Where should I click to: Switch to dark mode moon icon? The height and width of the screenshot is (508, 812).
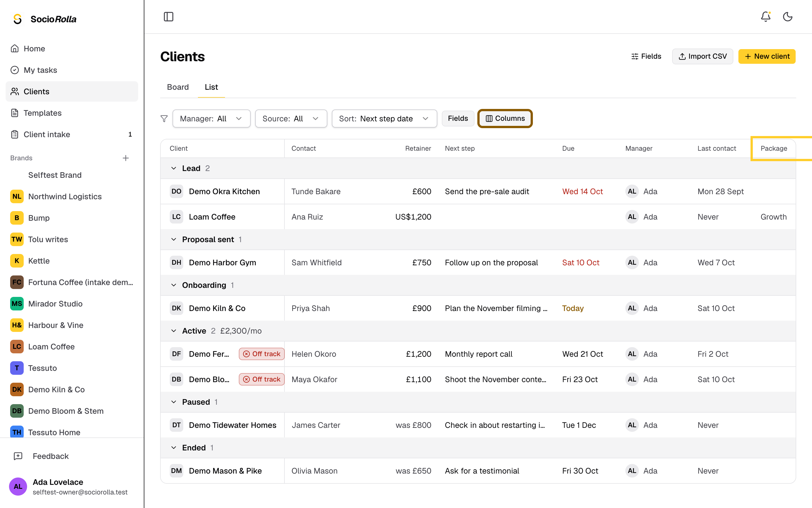(787, 16)
